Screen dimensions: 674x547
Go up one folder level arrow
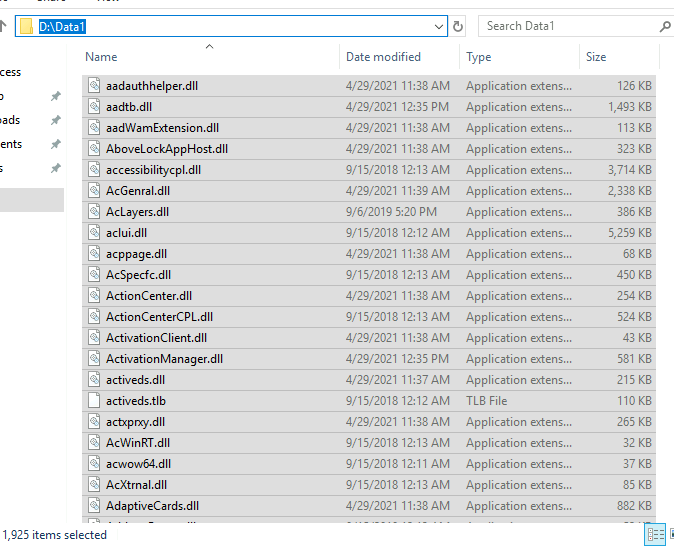3,26
